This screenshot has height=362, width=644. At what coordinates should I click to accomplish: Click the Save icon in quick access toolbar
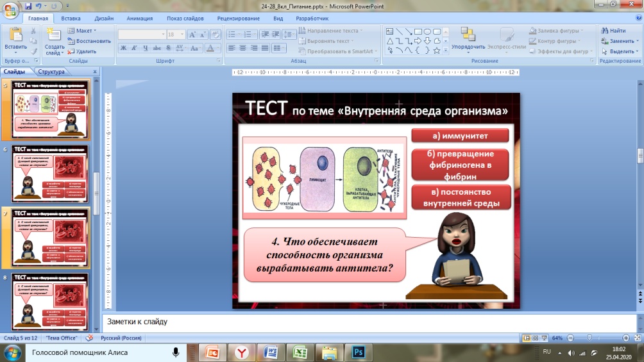(29, 6)
